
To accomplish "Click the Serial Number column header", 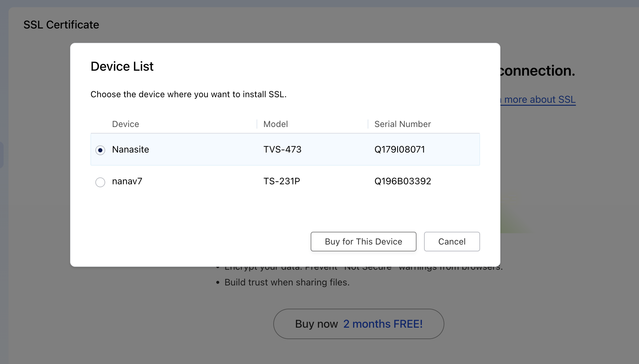I will point(402,124).
